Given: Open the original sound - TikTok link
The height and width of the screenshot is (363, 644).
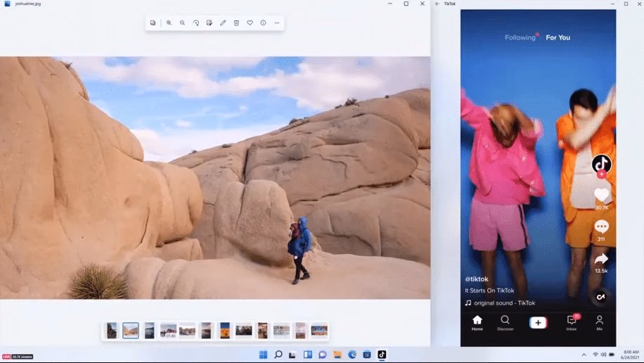Looking at the screenshot, I should tap(504, 303).
